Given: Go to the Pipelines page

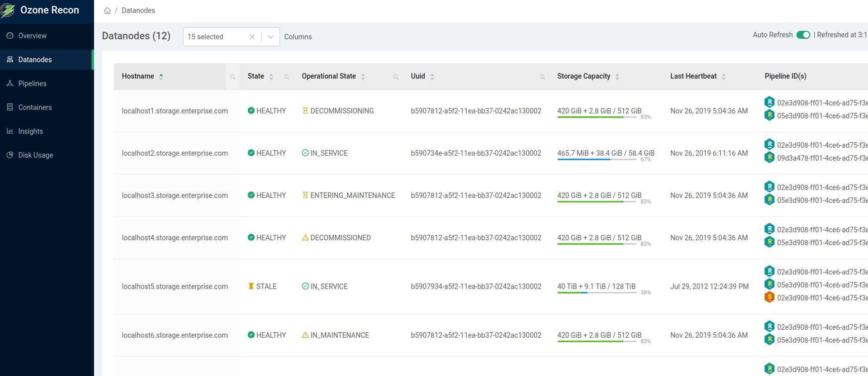Looking at the screenshot, I should tap(47, 84).
